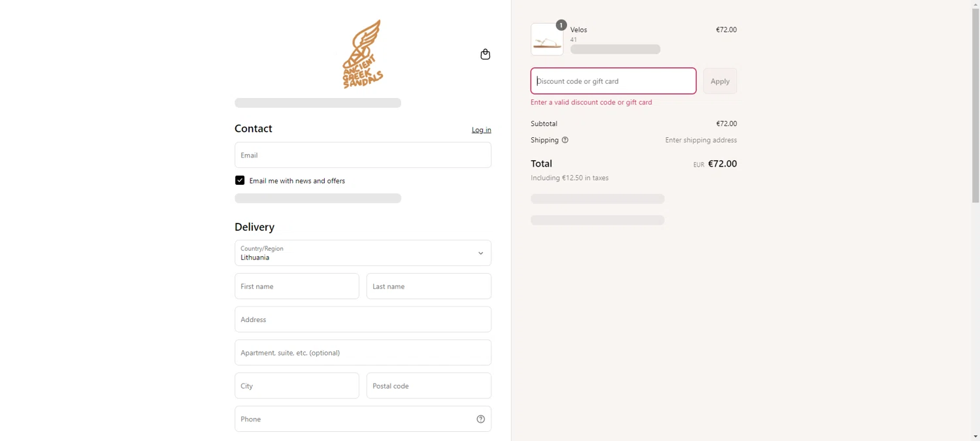Click the item quantity badge on Velos
Image resolution: width=980 pixels, height=441 pixels.
click(561, 25)
